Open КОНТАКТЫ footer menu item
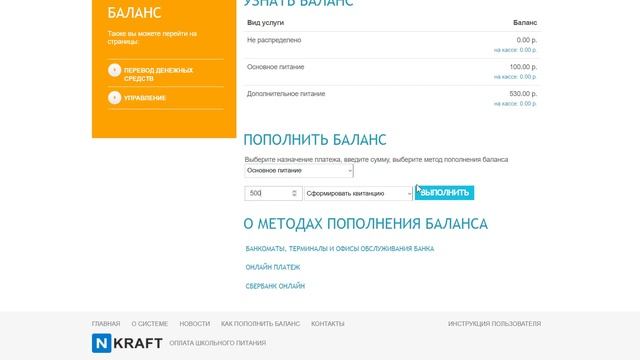640x360 pixels. (x=328, y=324)
